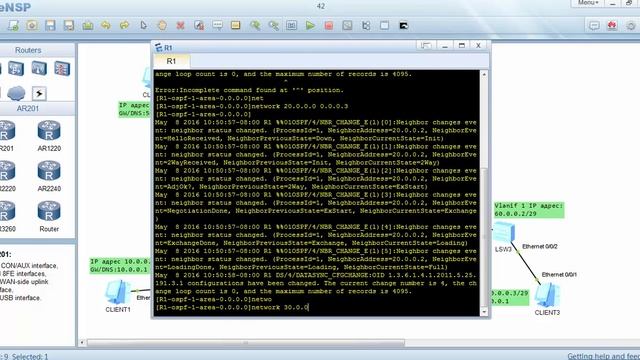The image size is (640, 360).
Task: Click the green Print toolbar icon
Action: click(x=87, y=26)
